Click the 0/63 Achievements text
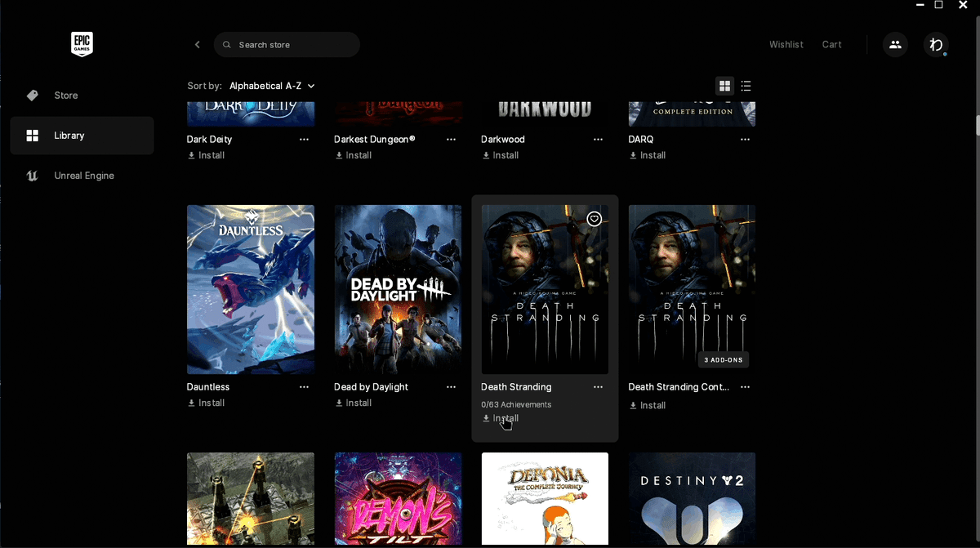 (516, 404)
